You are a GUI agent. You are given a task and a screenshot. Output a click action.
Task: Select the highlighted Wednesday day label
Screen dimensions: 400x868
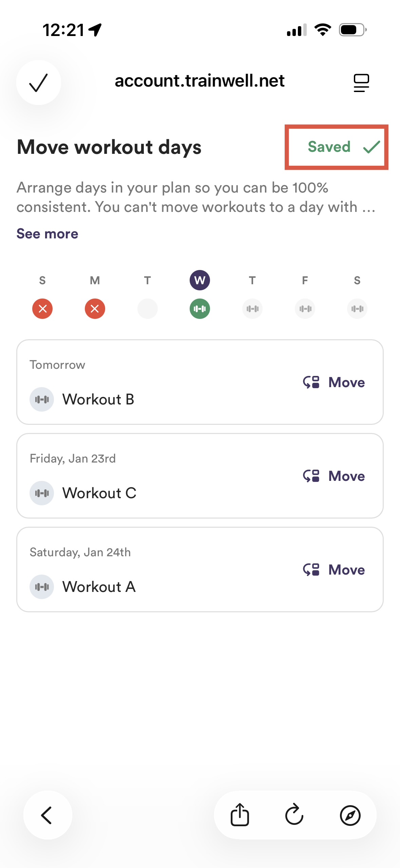point(200,280)
